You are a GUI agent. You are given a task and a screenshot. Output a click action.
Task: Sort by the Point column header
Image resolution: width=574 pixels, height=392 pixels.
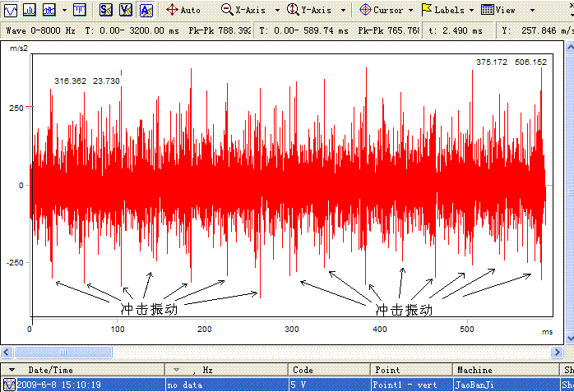click(x=411, y=370)
